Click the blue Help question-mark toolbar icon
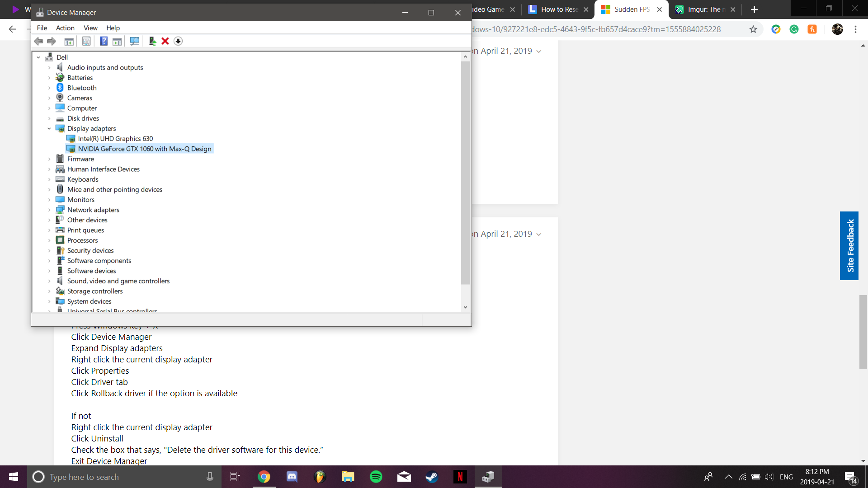The height and width of the screenshot is (488, 868). 104,41
